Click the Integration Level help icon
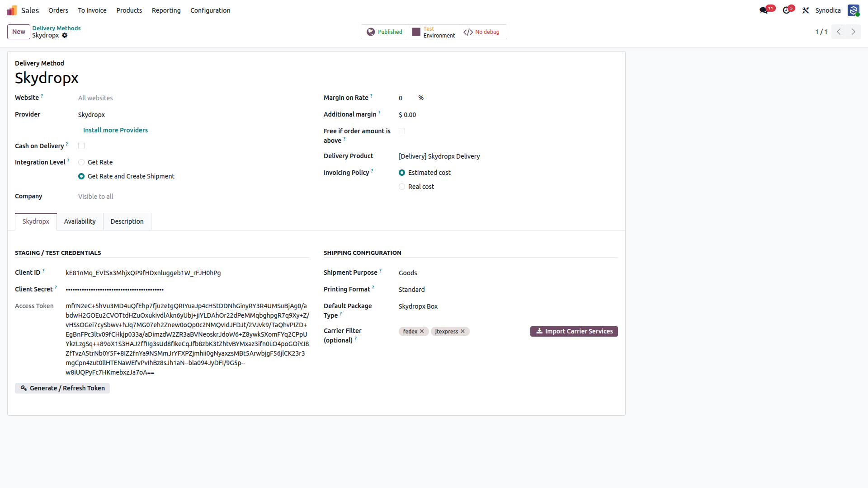 [68, 160]
